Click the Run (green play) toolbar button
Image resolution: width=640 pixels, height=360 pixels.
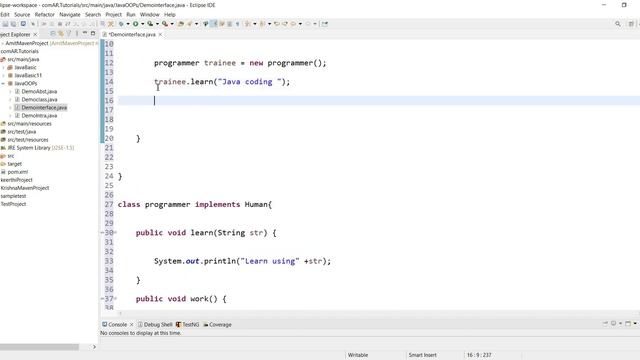(x=136, y=24)
